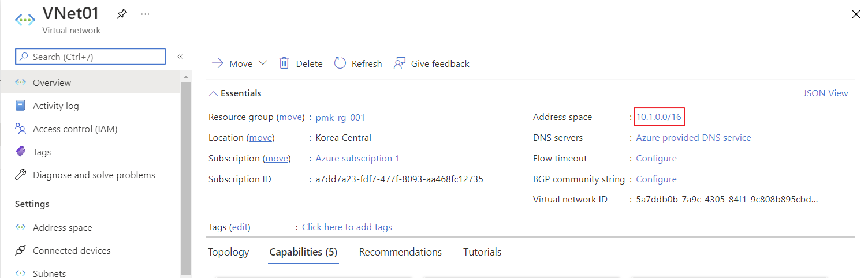The image size is (868, 278).
Task: Switch to the Recommendations tab
Action: click(x=401, y=252)
